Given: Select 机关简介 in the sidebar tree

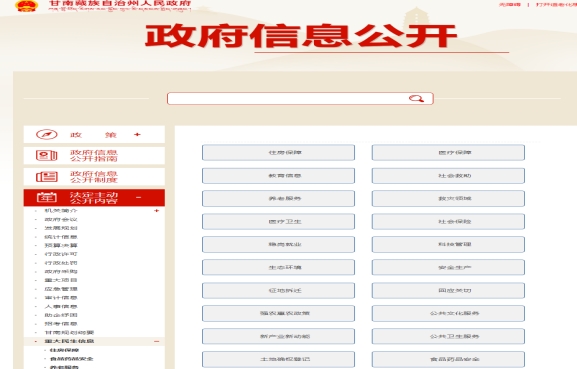Looking at the screenshot, I should pos(61,211).
